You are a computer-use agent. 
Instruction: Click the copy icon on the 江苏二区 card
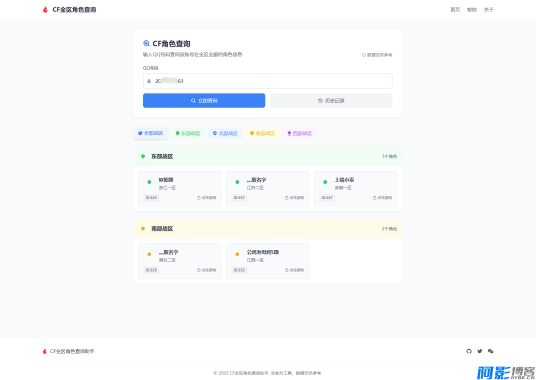coord(287,198)
